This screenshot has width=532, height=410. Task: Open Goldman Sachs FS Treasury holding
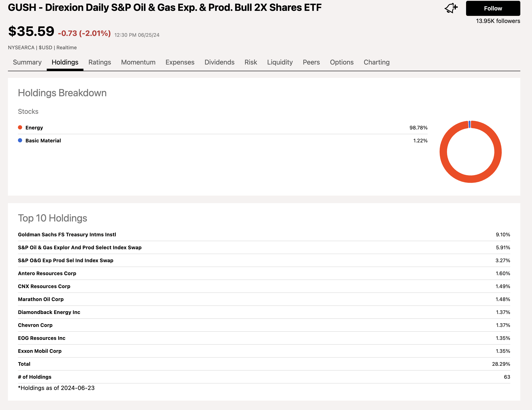click(67, 234)
